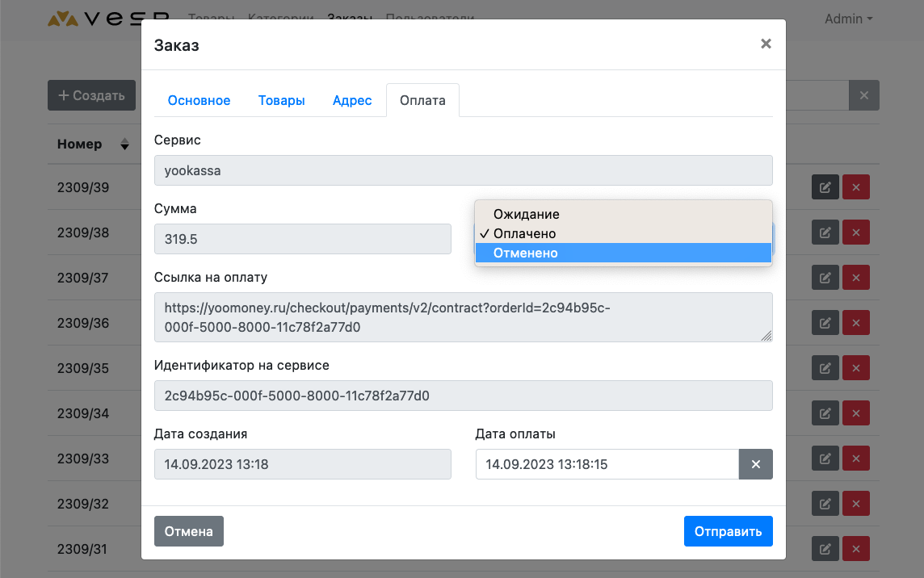Open the Товары tab in the order
This screenshot has width=924, height=578.
click(x=281, y=101)
